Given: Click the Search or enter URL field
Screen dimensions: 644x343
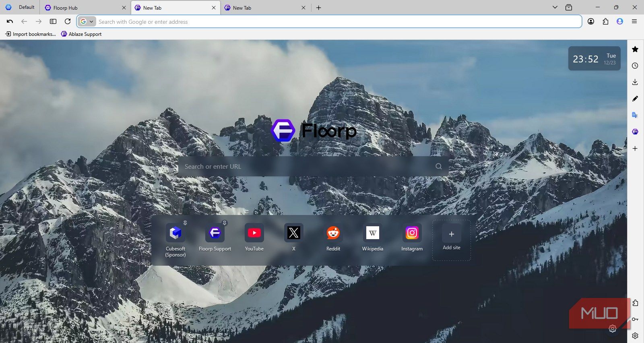Looking at the screenshot, I should [x=313, y=166].
